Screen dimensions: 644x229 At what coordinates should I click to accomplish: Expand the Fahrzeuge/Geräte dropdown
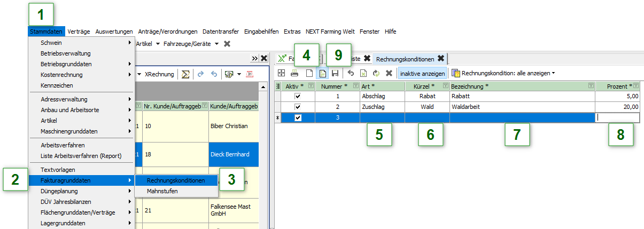click(x=216, y=44)
